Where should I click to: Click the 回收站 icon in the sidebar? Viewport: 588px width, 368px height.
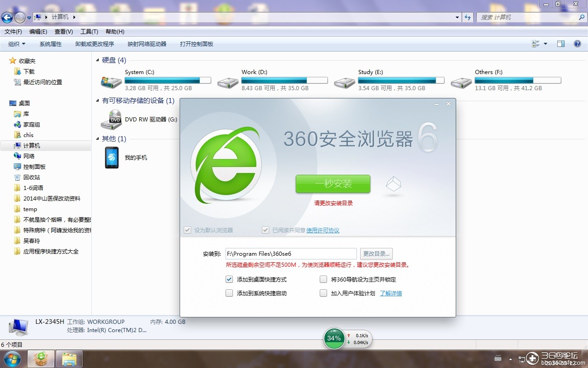pos(17,177)
